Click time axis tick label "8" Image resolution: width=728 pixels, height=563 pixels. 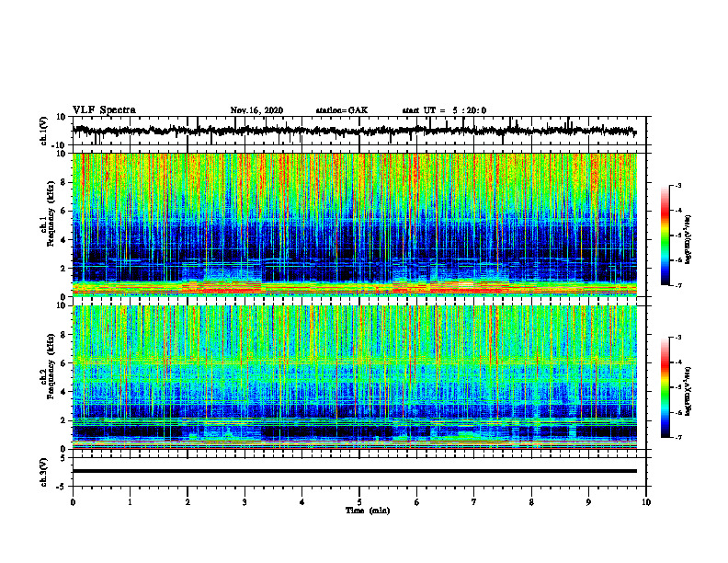click(531, 502)
